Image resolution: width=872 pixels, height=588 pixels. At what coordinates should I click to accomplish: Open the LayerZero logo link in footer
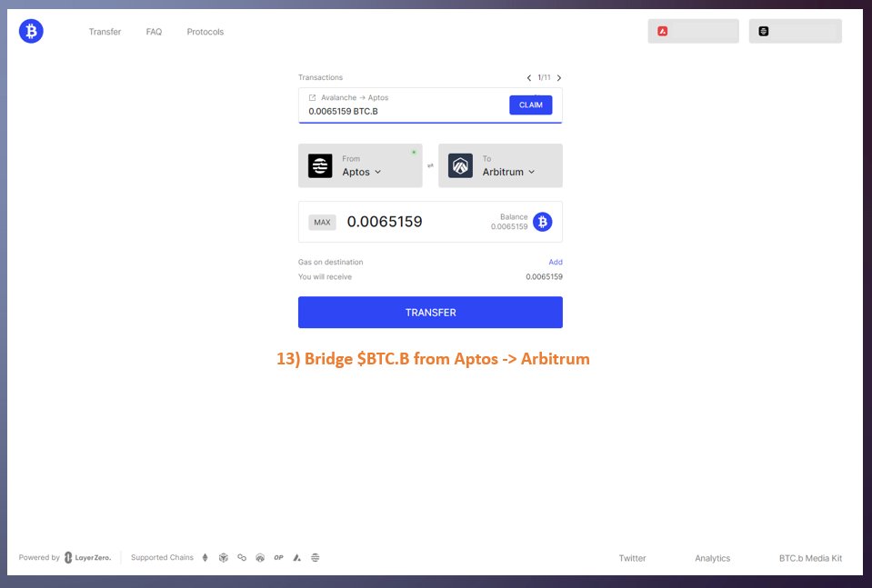[88, 557]
